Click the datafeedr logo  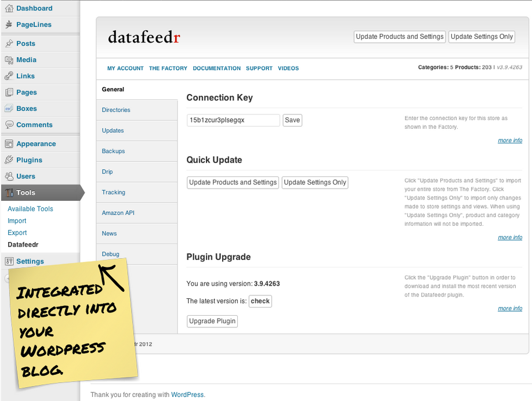(x=144, y=37)
